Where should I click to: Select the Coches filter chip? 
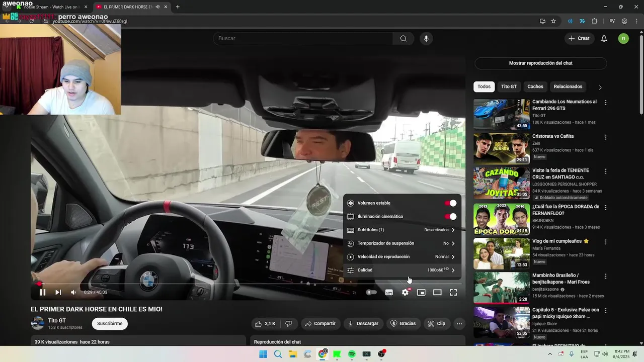(535, 86)
